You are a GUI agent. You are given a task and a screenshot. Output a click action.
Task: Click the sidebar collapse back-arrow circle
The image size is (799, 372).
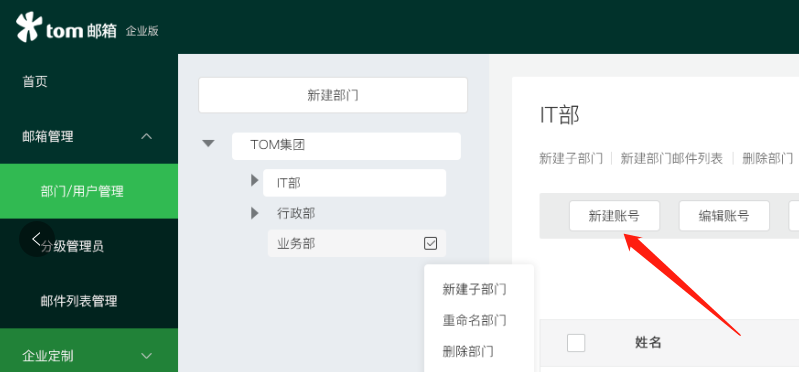point(37,238)
